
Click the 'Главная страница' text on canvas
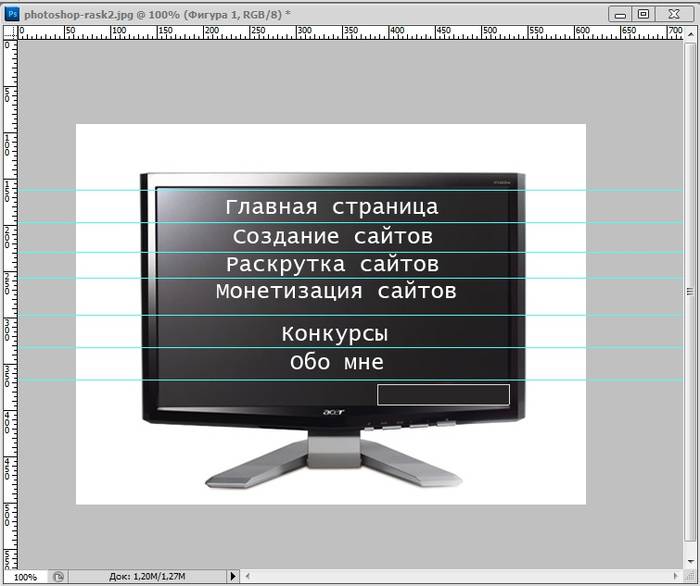(332, 207)
